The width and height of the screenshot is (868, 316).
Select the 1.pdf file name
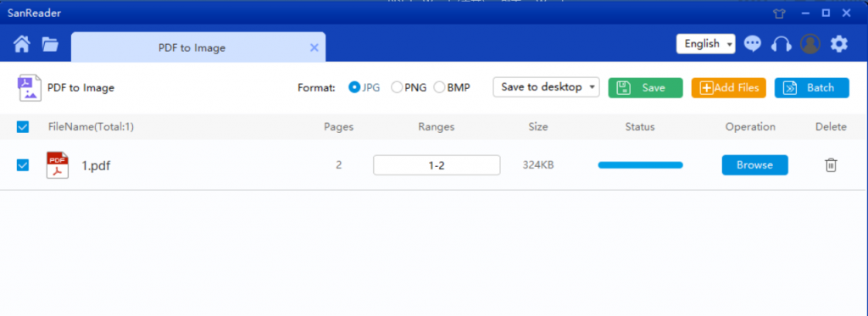pyautogui.click(x=97, y=165)
